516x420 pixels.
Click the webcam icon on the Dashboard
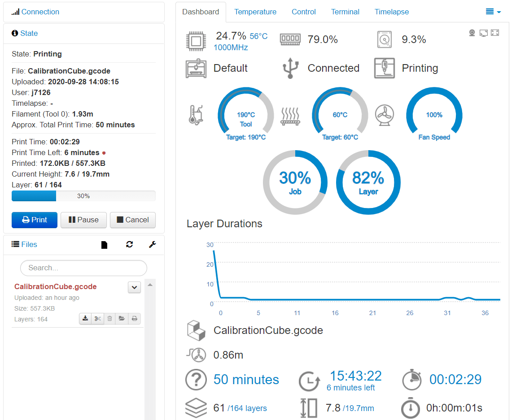point(472,32)
